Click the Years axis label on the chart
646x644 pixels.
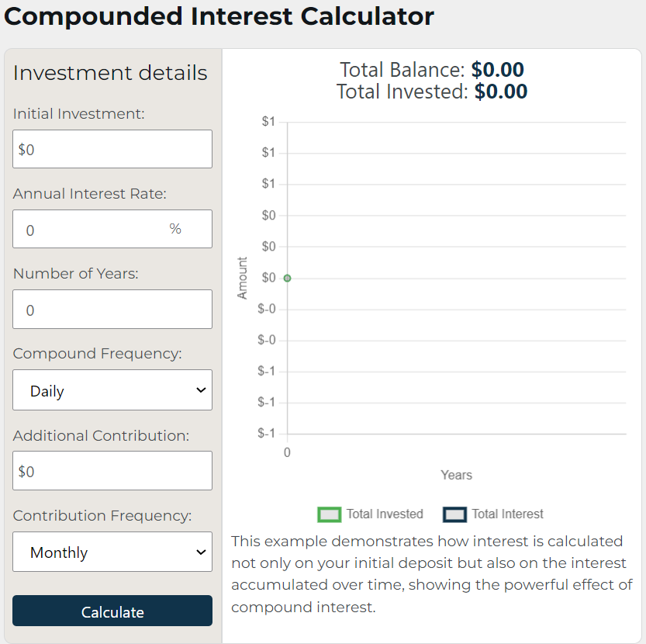(x=456, y=475)
